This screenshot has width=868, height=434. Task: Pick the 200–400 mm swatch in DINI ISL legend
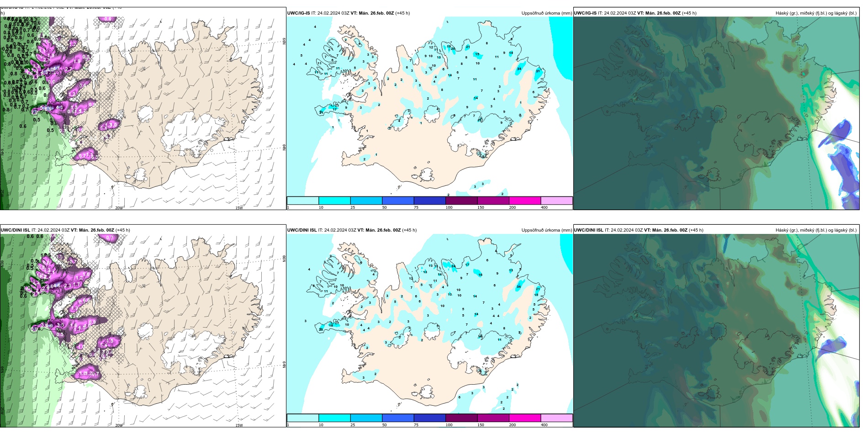525,418
